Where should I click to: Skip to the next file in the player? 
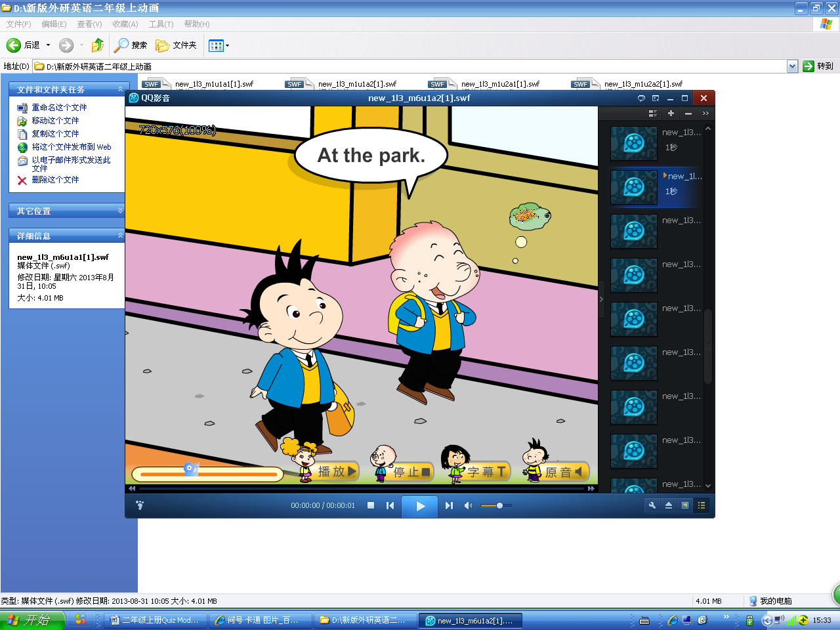click(x=449, y=505)
